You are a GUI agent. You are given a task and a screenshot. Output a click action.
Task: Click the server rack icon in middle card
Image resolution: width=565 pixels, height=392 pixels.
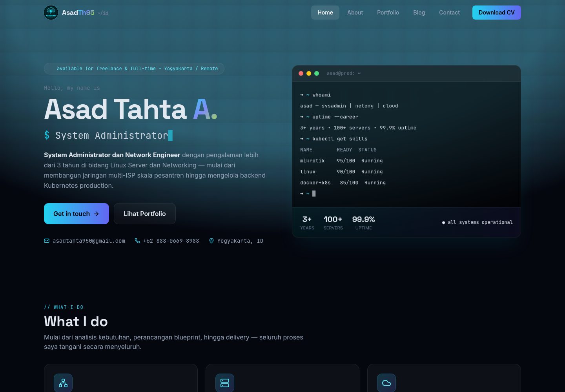click(x=225, y=383)
